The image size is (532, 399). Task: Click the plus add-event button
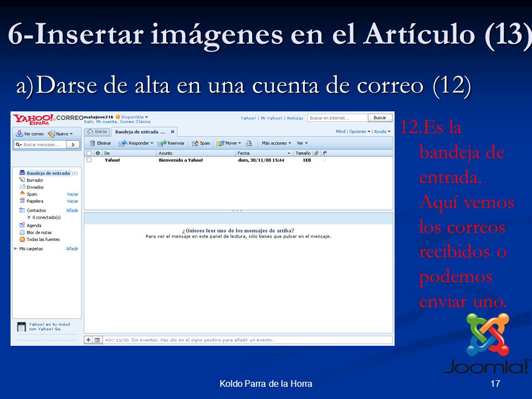click(88, 340)
